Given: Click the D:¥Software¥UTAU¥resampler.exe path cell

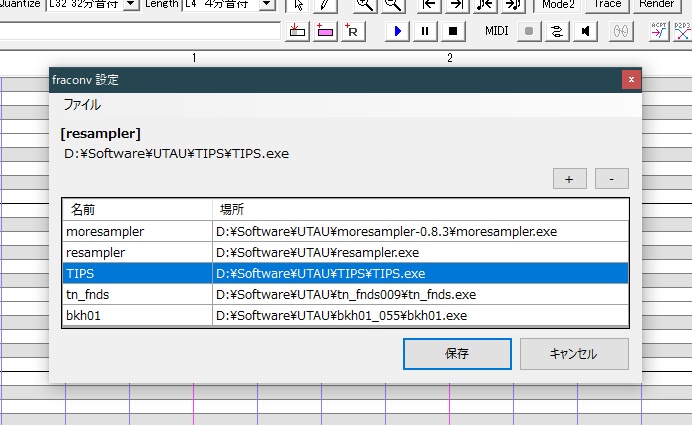Looking at the screenshot, I should [421, 252].
